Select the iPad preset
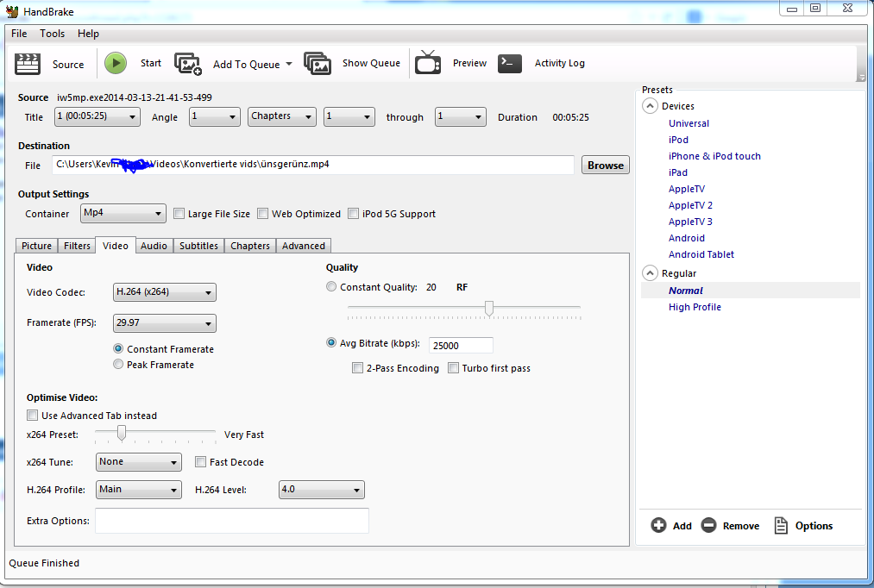This screenshot has width=874, height=588. coord(678,172)
